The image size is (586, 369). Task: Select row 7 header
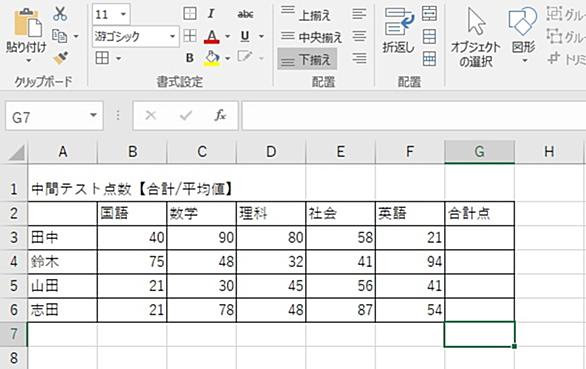[13, 334]
